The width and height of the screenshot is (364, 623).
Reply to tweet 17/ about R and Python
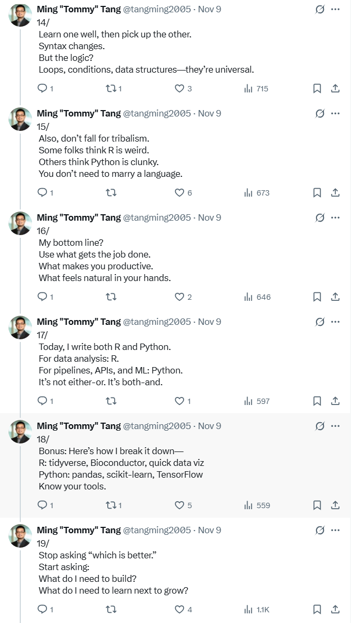point(43,401)
